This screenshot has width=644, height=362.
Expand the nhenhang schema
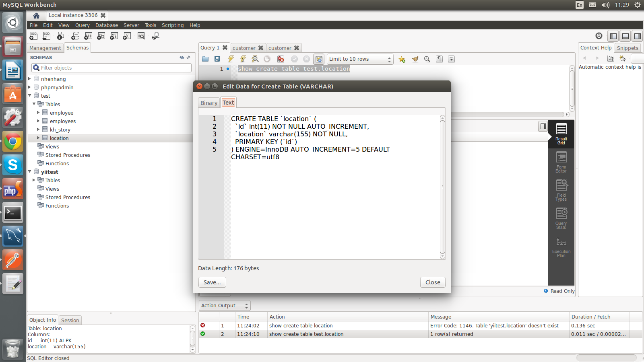(30, 79)
